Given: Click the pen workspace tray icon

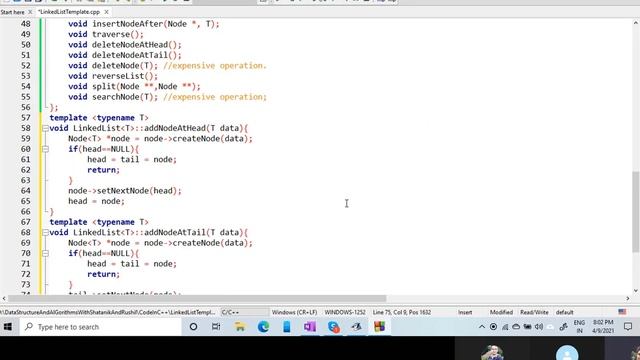Looking at the screenshot, I should tap(564, 327).
